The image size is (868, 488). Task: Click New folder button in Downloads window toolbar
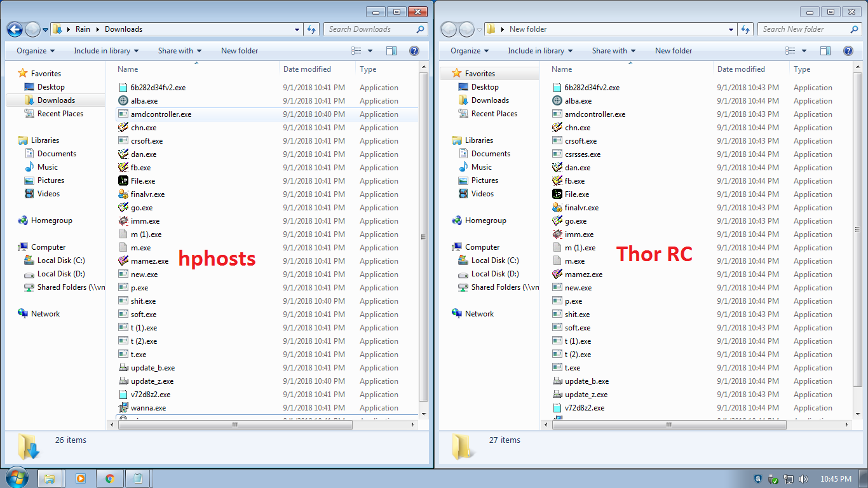[240, 51]
